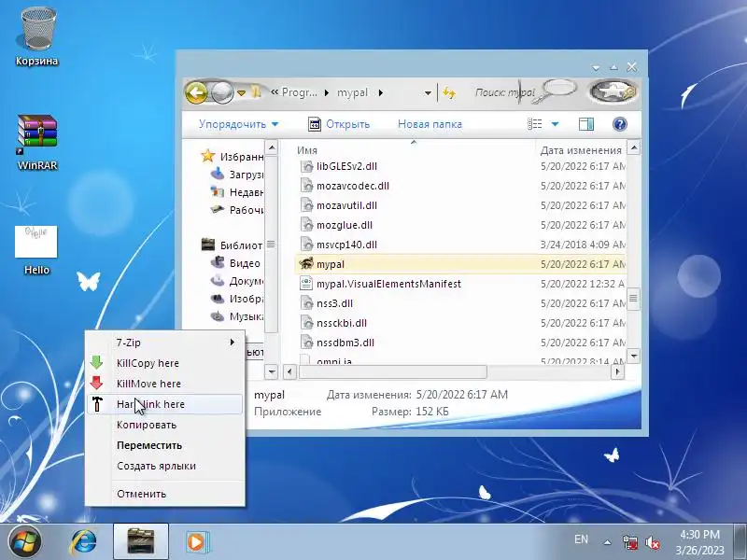Expand the arrow after mypal breadcrumb
The image size is (747, 560).
[x=381, y=92]
